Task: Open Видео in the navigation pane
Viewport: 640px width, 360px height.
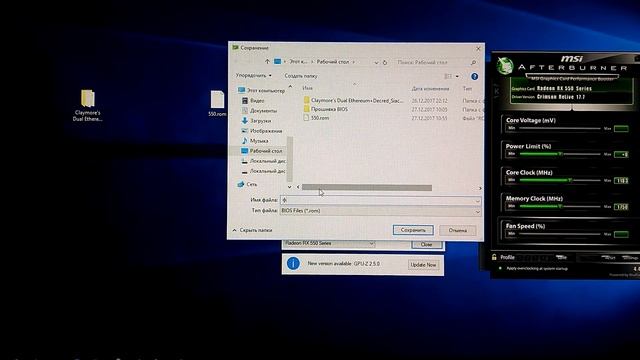Action: tap(253, 100)
